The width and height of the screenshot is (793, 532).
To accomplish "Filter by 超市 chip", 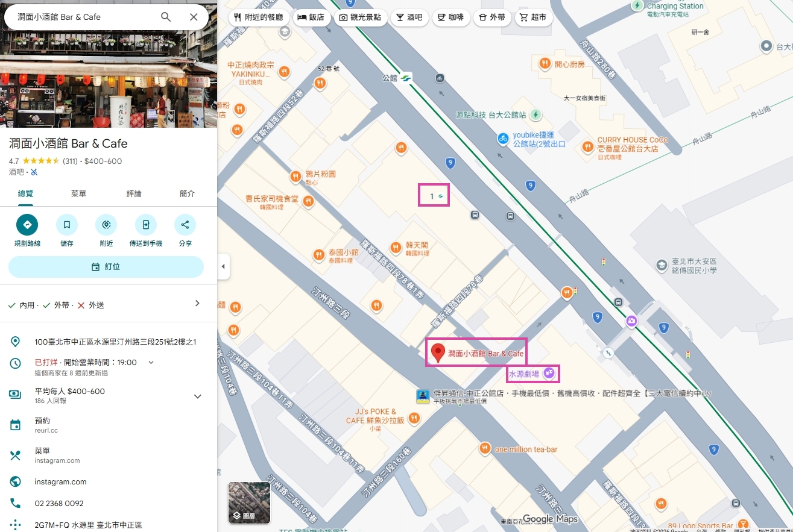I will click(533, 17).
